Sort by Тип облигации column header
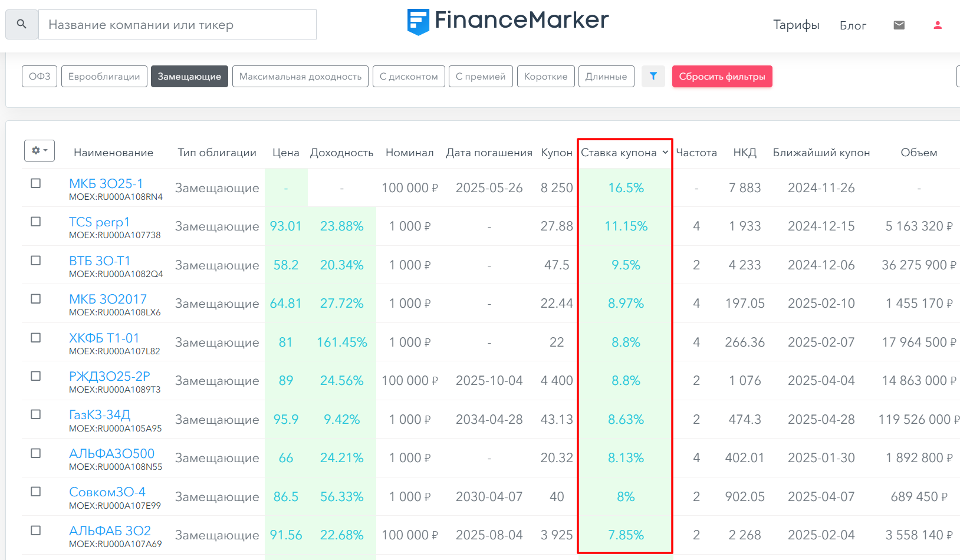960x560 pixels. pos(217,153)
